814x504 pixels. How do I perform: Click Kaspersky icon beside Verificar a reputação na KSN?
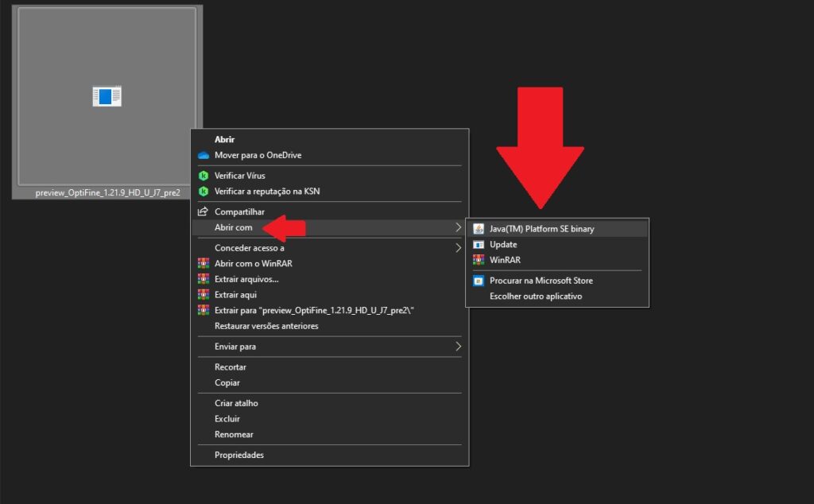(x=203, y=192)
